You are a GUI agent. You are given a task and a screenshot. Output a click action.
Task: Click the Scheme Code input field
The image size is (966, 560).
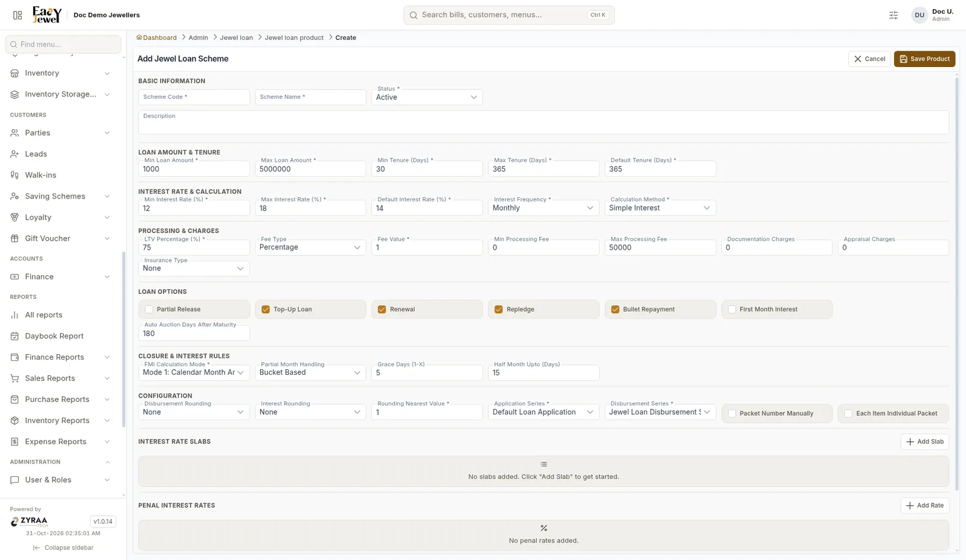[x=194, y=97]
